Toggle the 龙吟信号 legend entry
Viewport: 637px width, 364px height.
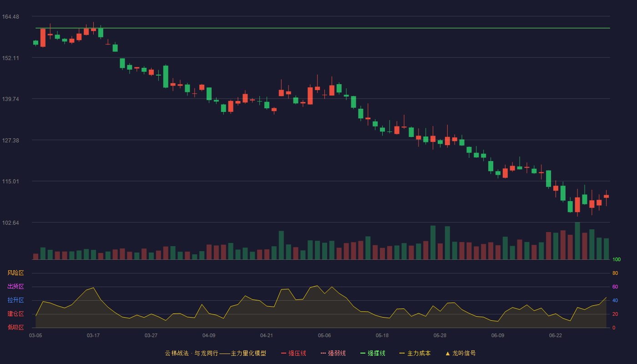click(x=460, y=353)
